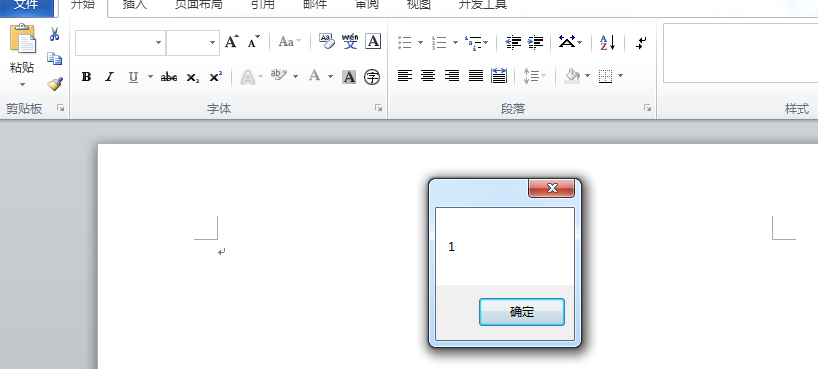Open the Paragraph dialog launcher next to 段落
The height and width of the screenshot is (369, 818).
[x=647, y=108]
